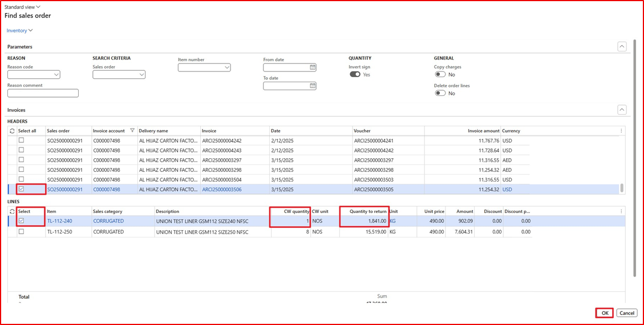Refresh the Lines grid using refresh icon
The image size is (644, 325).
(13, 211)
